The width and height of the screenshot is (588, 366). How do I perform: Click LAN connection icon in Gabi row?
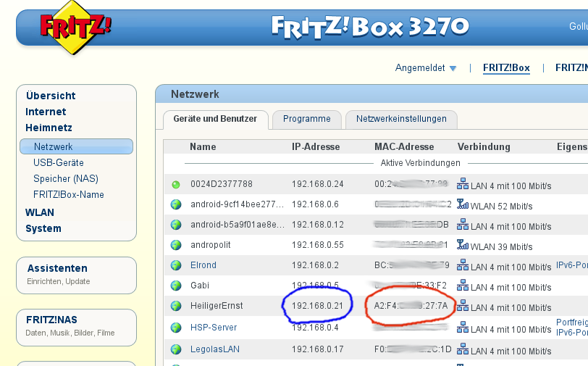click(463, 286)
